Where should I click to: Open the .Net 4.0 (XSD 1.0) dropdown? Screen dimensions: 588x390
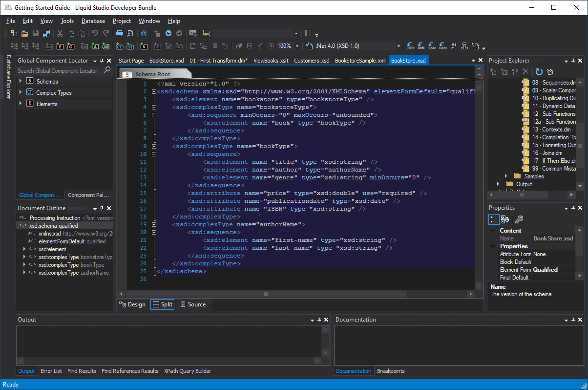click(399, 46)
